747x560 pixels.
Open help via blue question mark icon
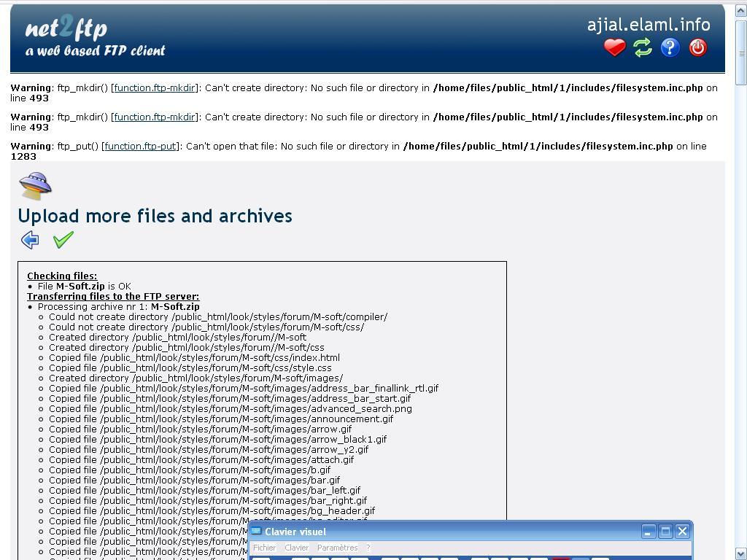(670, 47)
